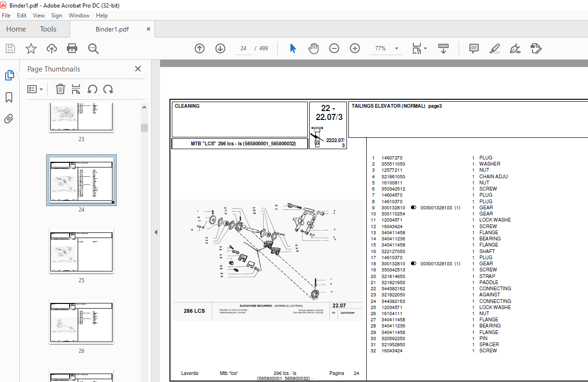The image size is (588, 382).
Task: Click the thumbnail panel scrollbar handle
Action: point(145,127)
